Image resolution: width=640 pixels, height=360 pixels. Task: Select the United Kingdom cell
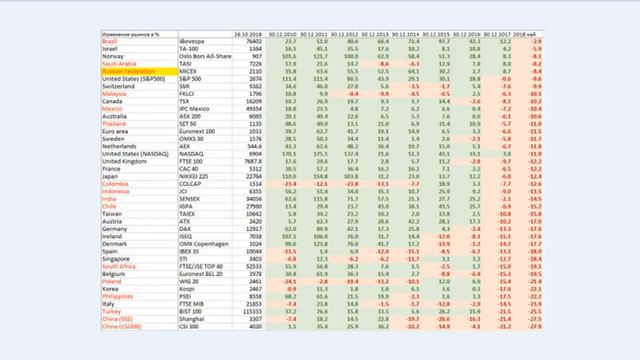pyautogui.click(x=140, y=161)
